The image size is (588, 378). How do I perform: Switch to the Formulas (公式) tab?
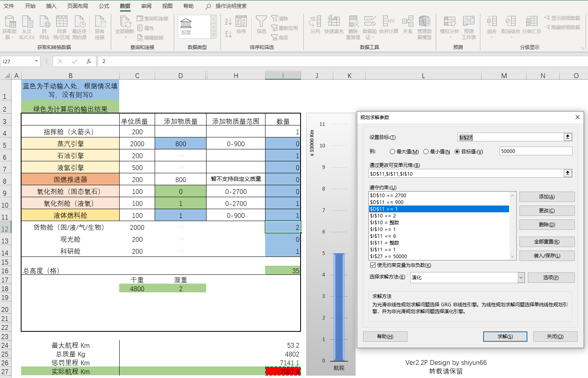(x=104, y=6)
